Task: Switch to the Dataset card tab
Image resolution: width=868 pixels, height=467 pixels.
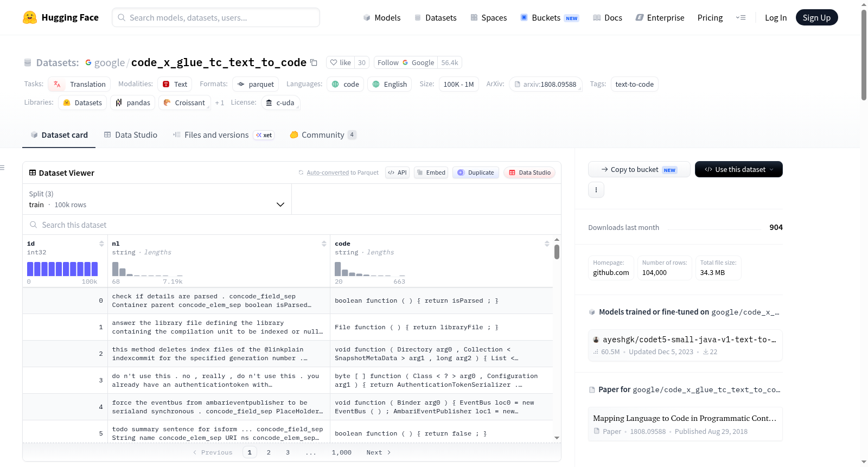Action: 59,135
